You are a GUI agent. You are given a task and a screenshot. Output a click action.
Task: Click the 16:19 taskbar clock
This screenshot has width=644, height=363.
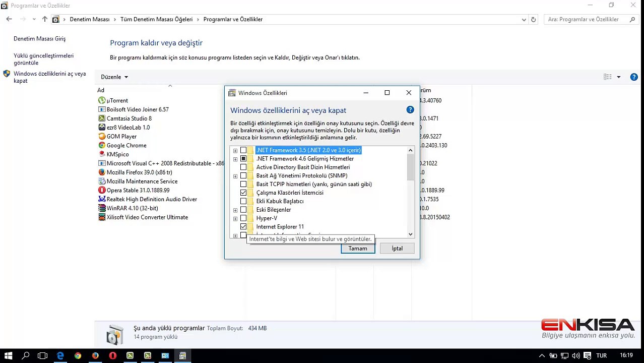[x=626, y=355]
